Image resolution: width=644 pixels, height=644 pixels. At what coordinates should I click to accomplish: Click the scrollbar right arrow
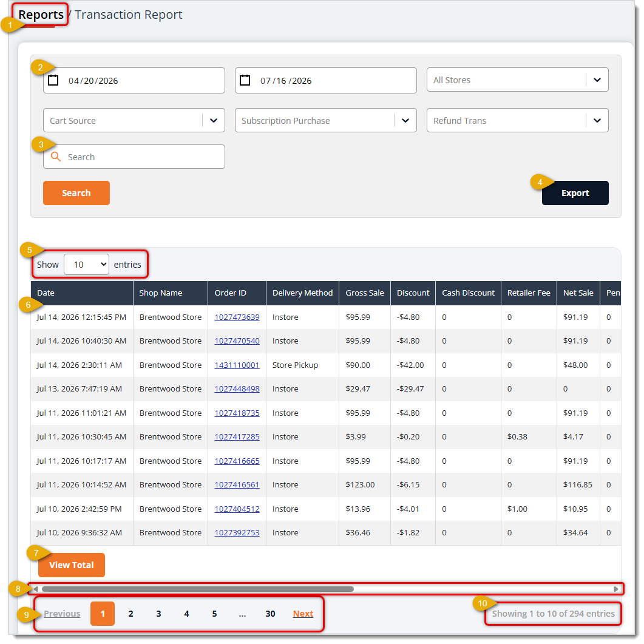(x=615, y=589)
